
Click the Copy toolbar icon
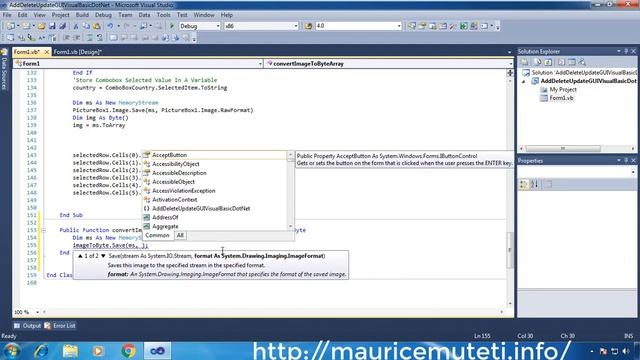click(86, 26)
